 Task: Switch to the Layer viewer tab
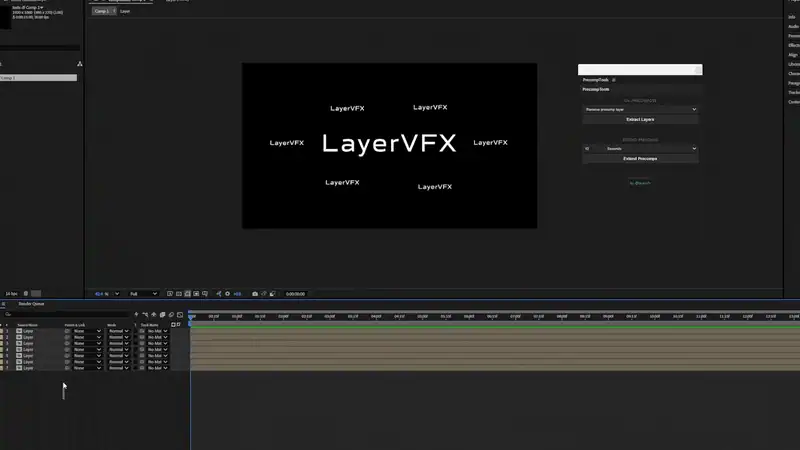tap(125, 11)
